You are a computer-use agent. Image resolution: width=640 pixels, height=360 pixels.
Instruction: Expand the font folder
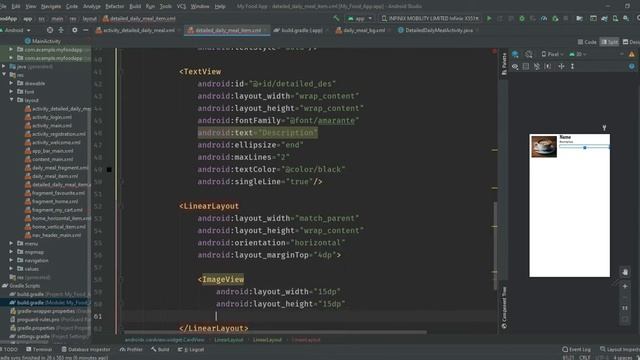tap(11, 92)
